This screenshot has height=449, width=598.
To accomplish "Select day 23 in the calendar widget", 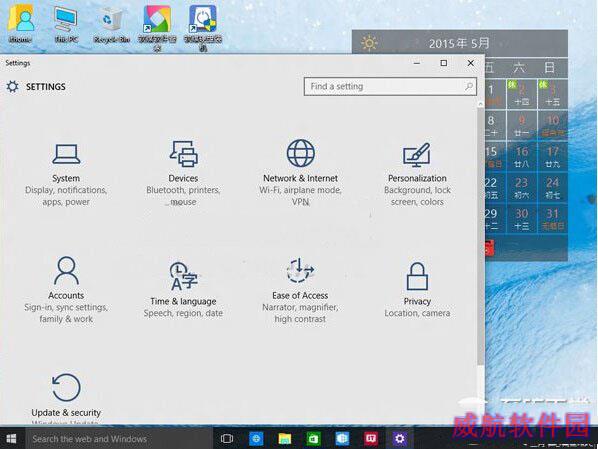I will pyautogui.click(x=522, y=188).
